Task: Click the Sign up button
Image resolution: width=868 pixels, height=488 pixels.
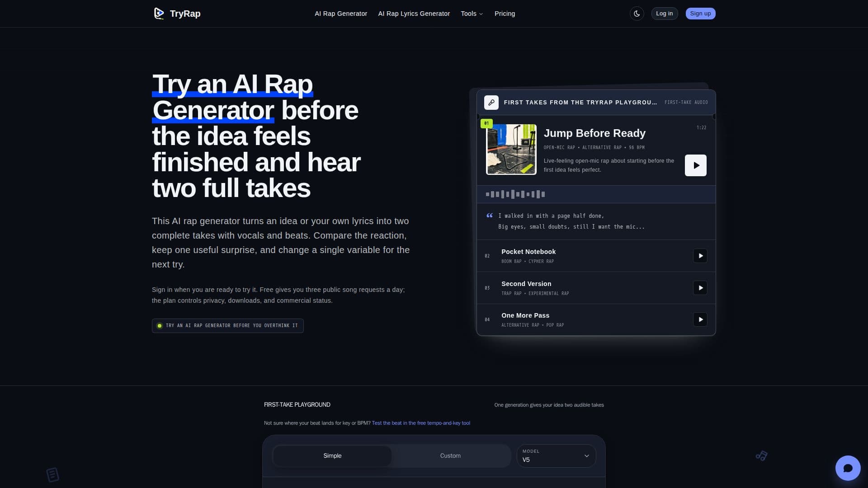Action: coord(700,14)
